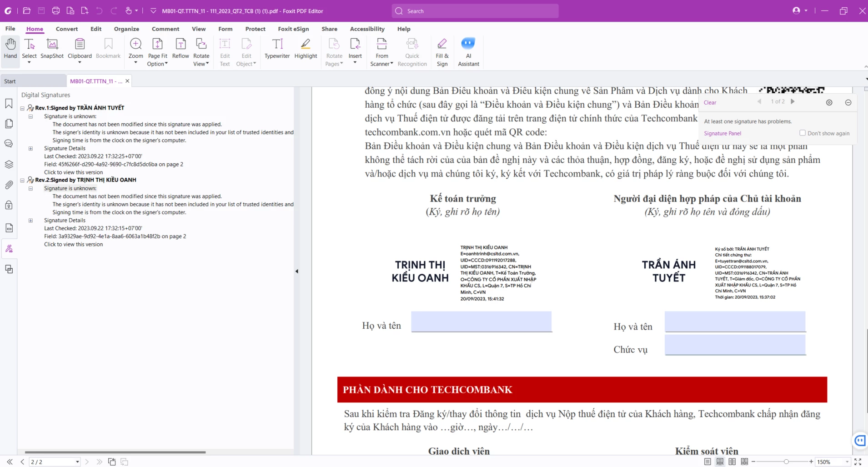Click in the Search box

click(x=475, y=11)
